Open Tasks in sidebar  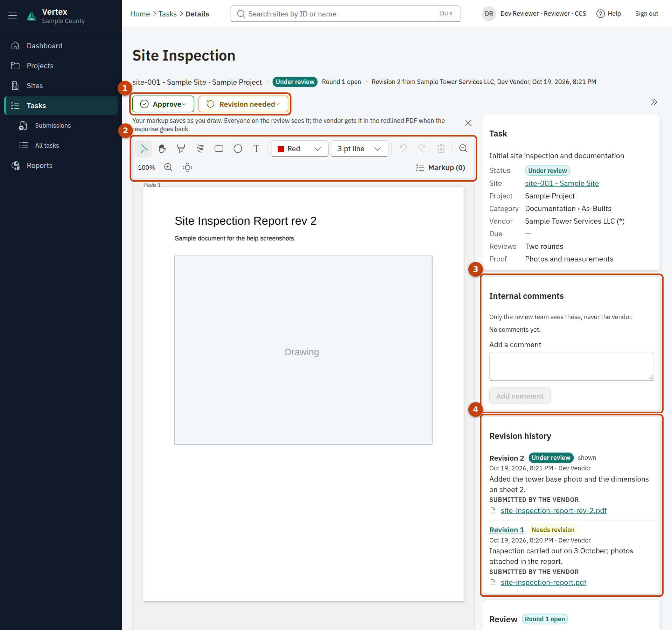[61, 106]
